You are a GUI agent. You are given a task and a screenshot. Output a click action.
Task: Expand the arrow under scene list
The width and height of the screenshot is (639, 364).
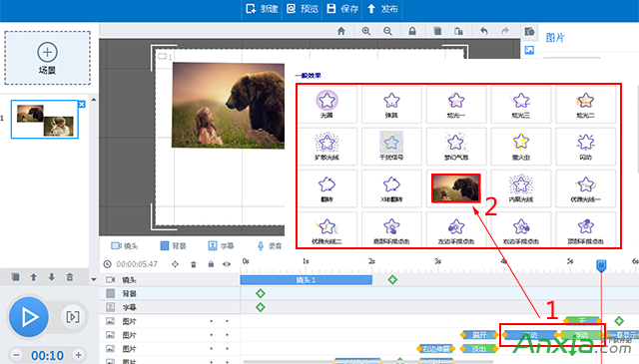click(94, 279)
